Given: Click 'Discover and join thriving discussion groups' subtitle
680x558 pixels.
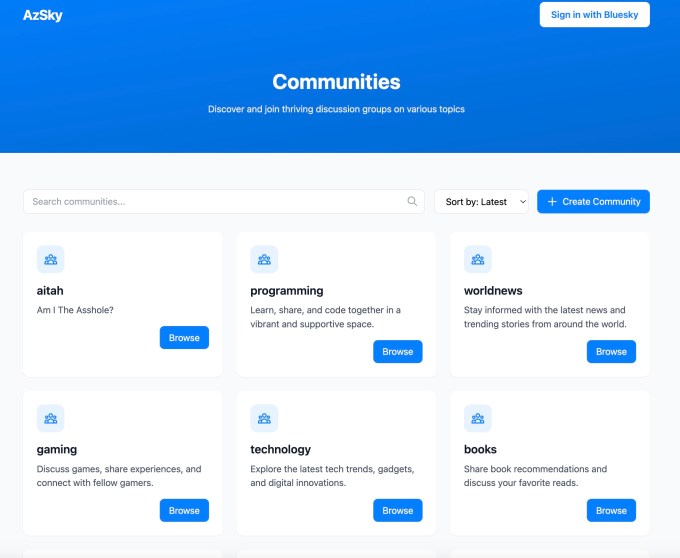Looking at the screenshot, I should pos(336,109).
